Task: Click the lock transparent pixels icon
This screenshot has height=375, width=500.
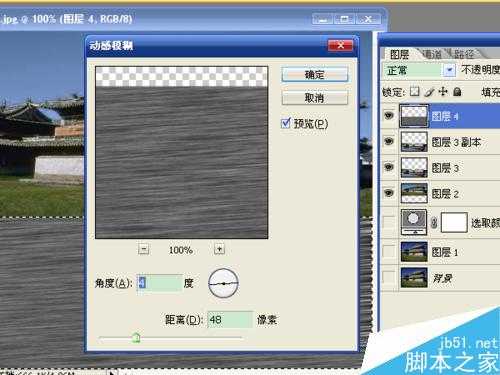Action: (414, 91)
